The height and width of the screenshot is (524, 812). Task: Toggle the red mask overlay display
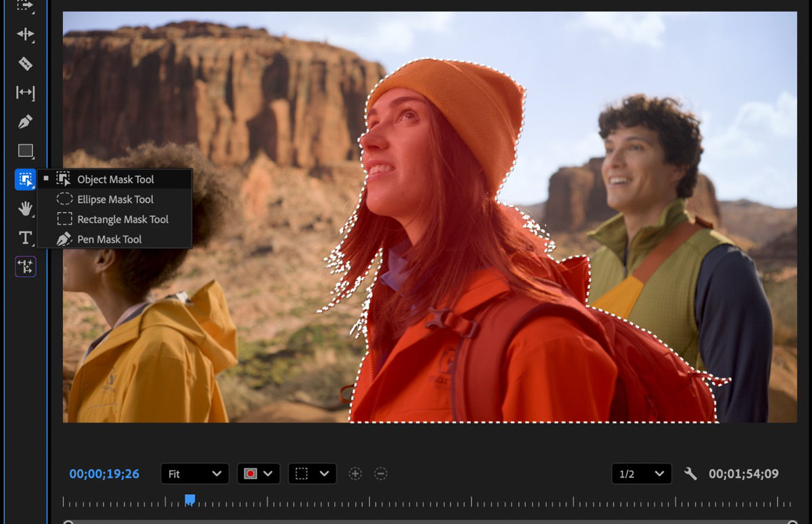coord(249,473)
